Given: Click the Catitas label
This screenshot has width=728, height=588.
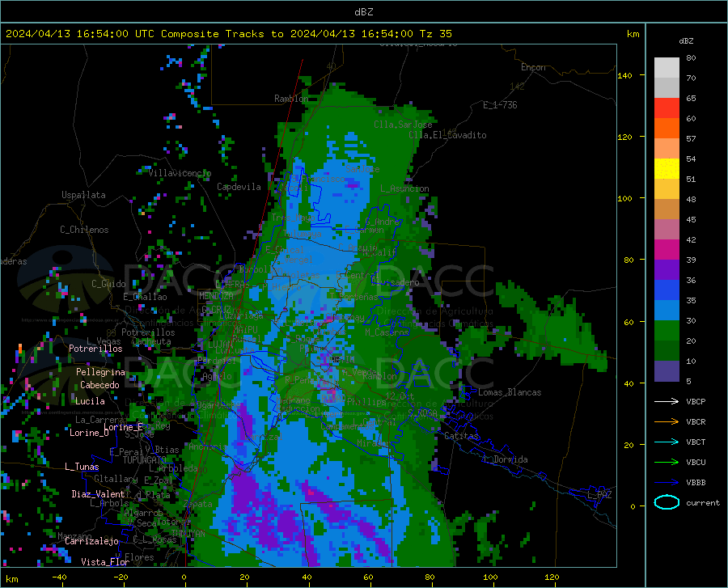Looking at the screenshot, I should (x=461, y=436).
